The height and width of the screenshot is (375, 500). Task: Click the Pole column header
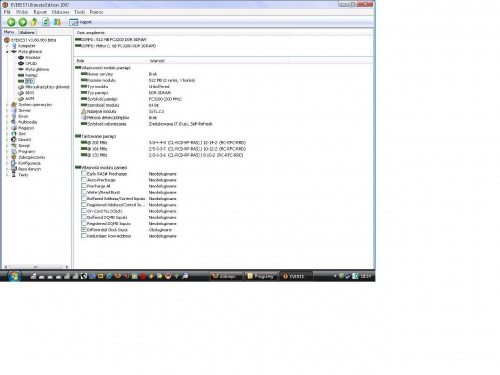click(x=111, y=61)
